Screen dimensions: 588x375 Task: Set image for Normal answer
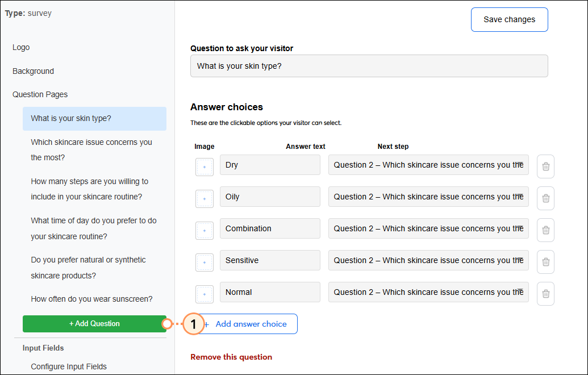click(x=205, y=294)
